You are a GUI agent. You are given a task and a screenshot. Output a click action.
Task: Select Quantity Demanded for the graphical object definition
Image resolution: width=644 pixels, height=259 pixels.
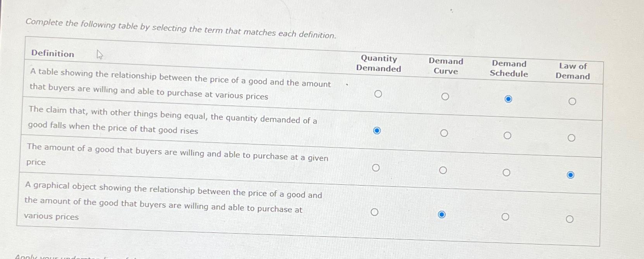(374, 212)
